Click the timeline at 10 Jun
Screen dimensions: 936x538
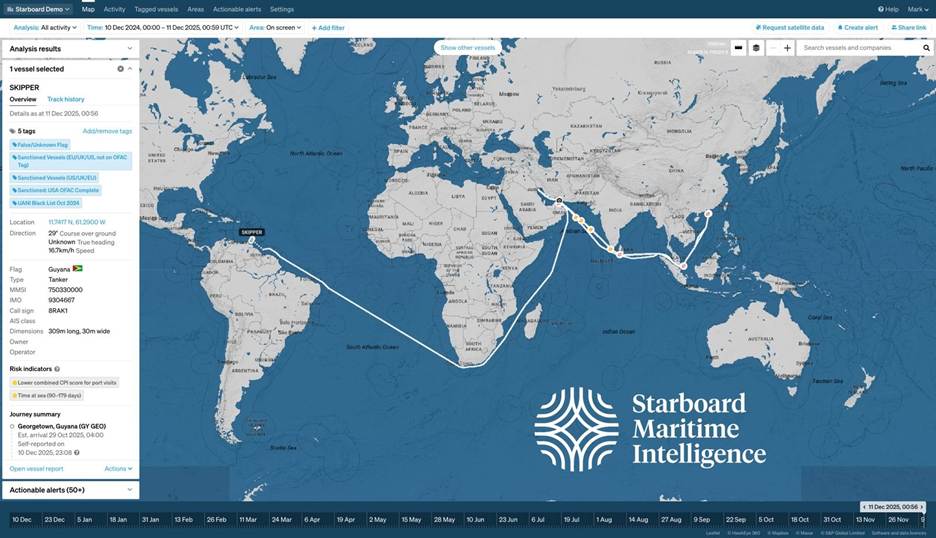click(475, 519)
